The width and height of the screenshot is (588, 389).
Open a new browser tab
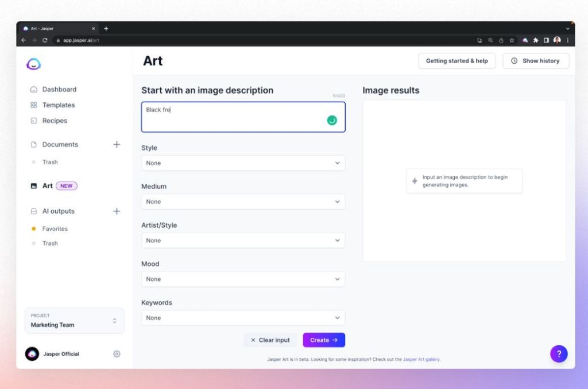106,29
